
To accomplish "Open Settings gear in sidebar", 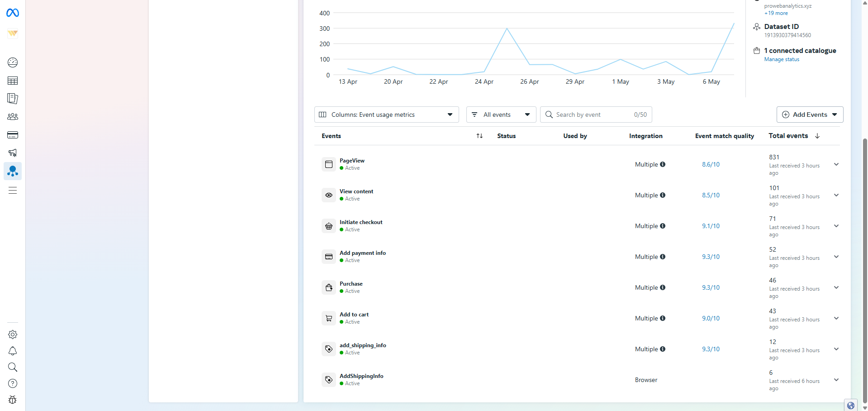I will click(13, 335).
